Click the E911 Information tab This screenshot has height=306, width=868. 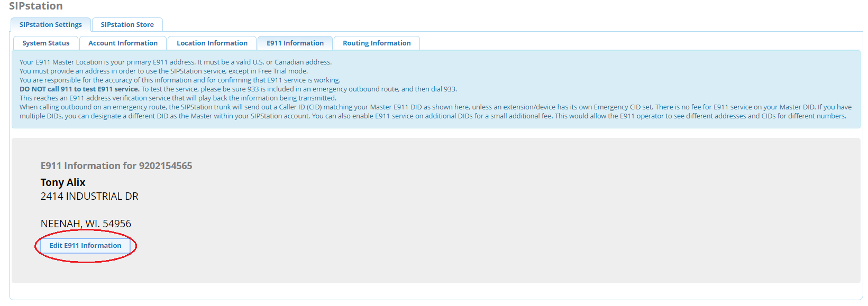click(295, 43)
